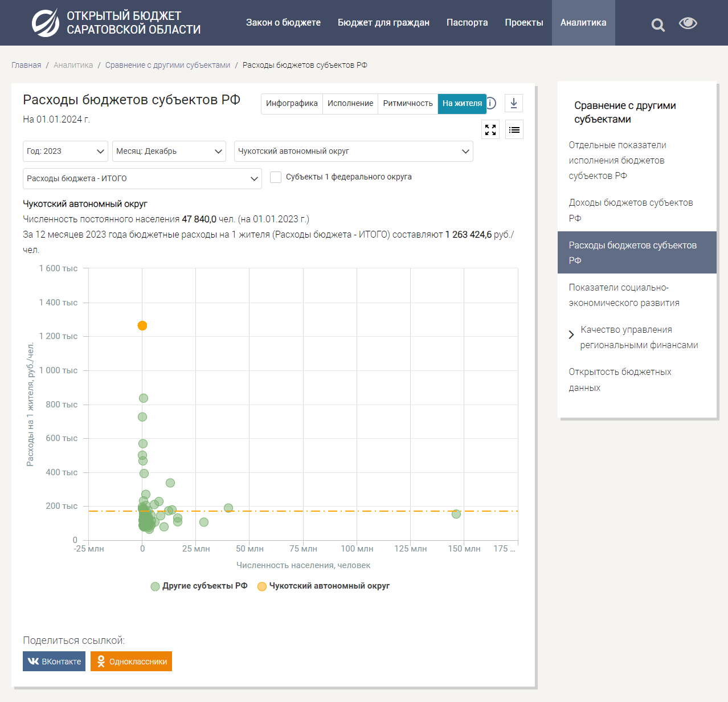The width and height of the screenshot is (728, 702).
Task: Open Показатели социально-экономического развития link
Action: (624, 295)
